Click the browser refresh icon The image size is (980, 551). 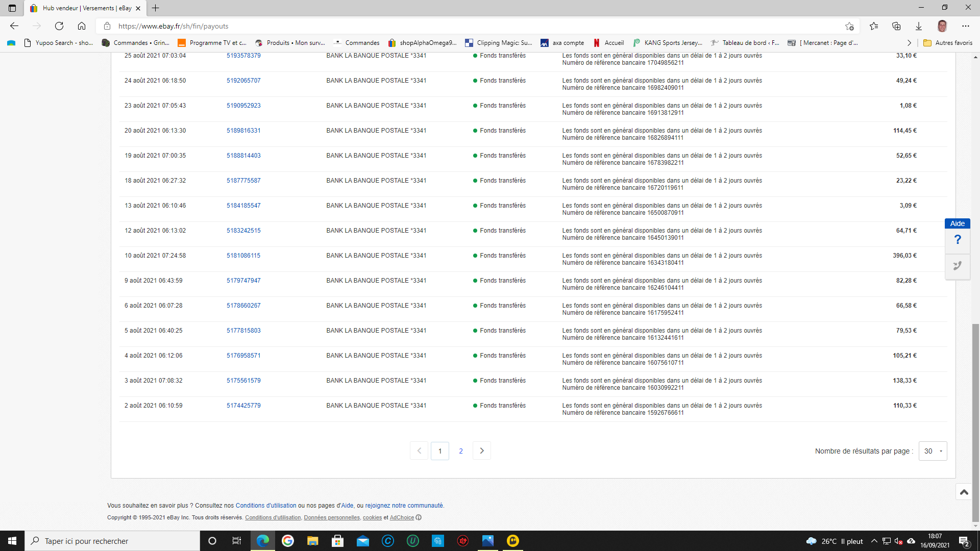(59, 26)
